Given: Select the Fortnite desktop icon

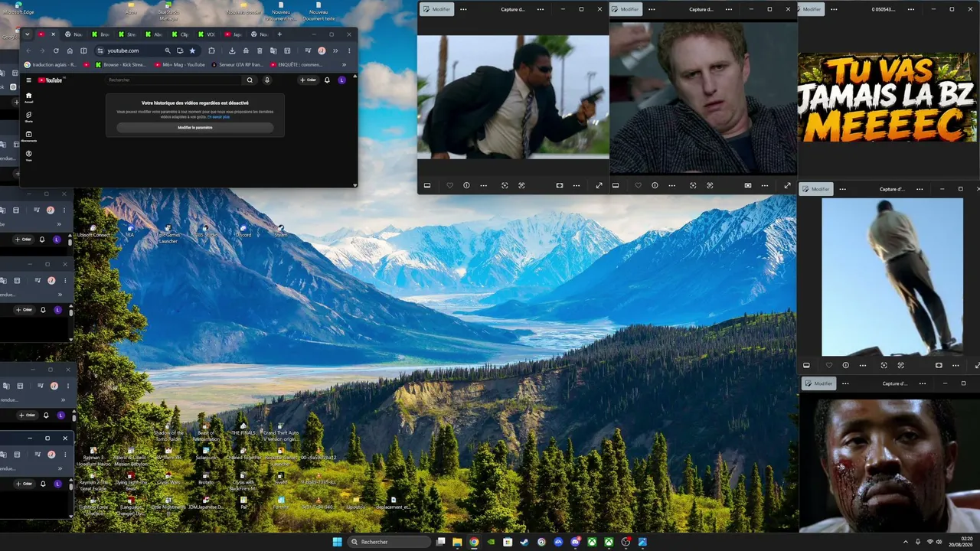Looking at the screenshot, I should [x=281, y=503].
